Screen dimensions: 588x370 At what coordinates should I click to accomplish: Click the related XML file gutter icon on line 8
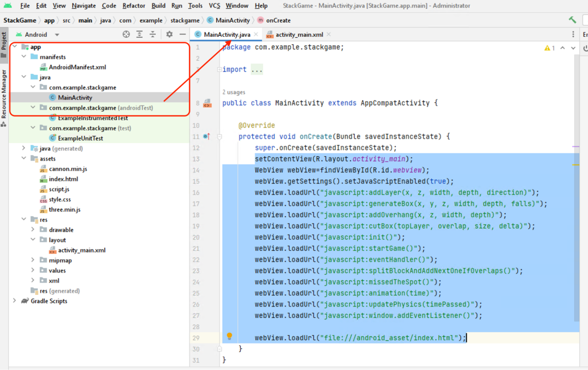pos(207,103)
